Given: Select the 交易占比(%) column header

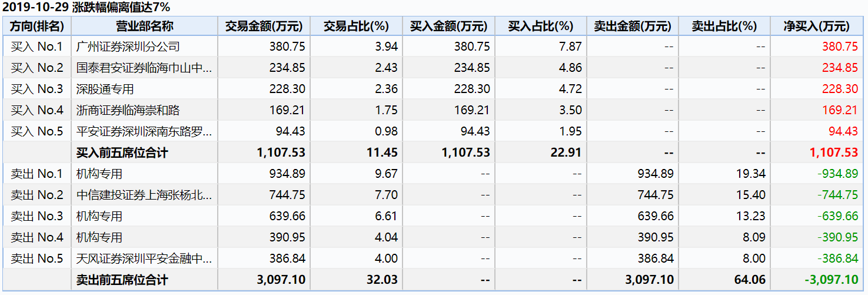Looking at the screenshot, I should coord(357,26).
